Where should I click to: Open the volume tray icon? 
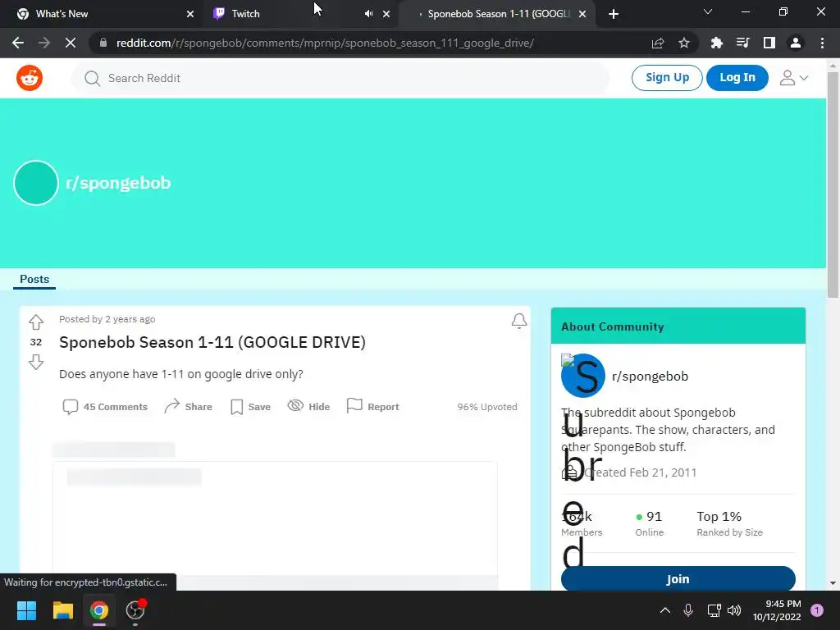(734, 610)
